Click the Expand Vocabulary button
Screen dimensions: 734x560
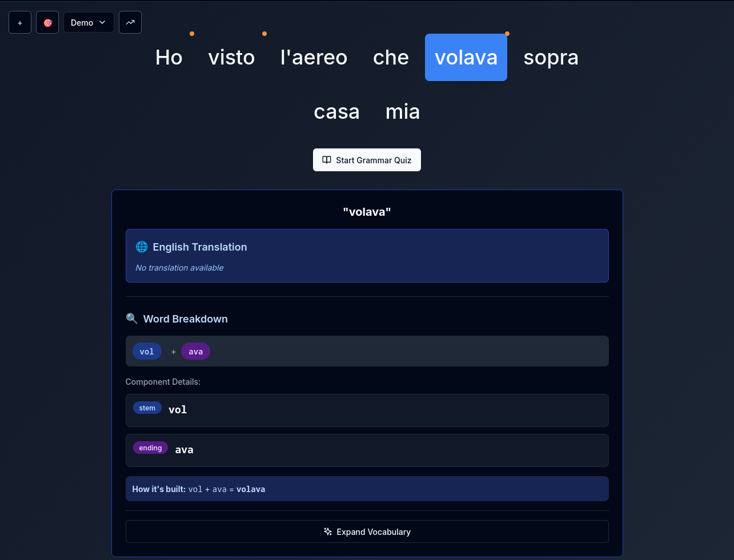[367, 531]
